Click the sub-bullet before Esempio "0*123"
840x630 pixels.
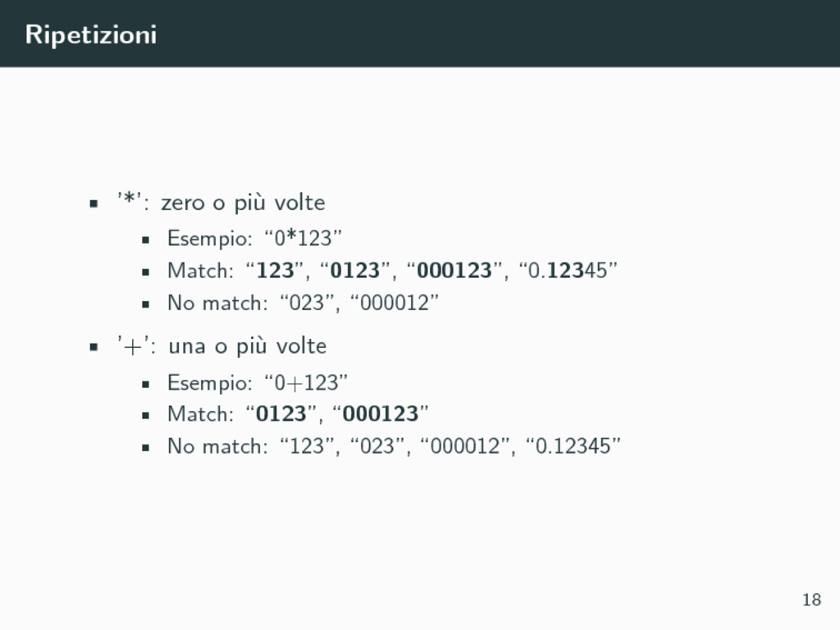pos(146,240)
